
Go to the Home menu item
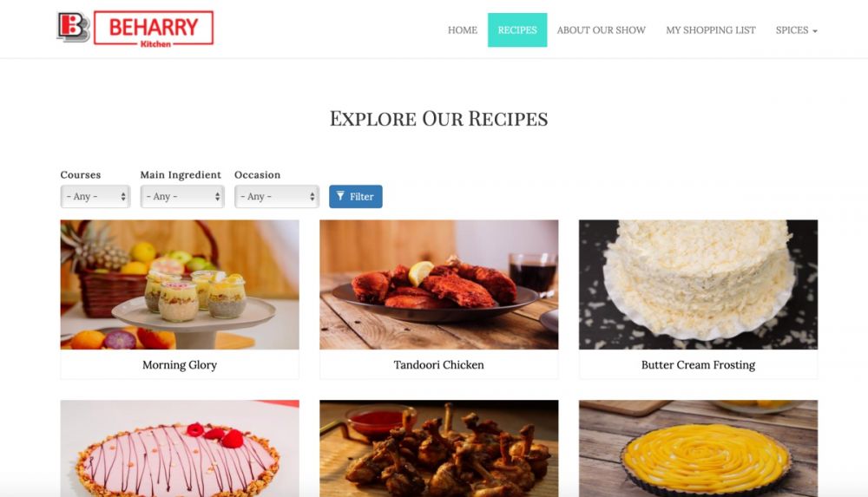pyautogui.click(x=463, y=29)
